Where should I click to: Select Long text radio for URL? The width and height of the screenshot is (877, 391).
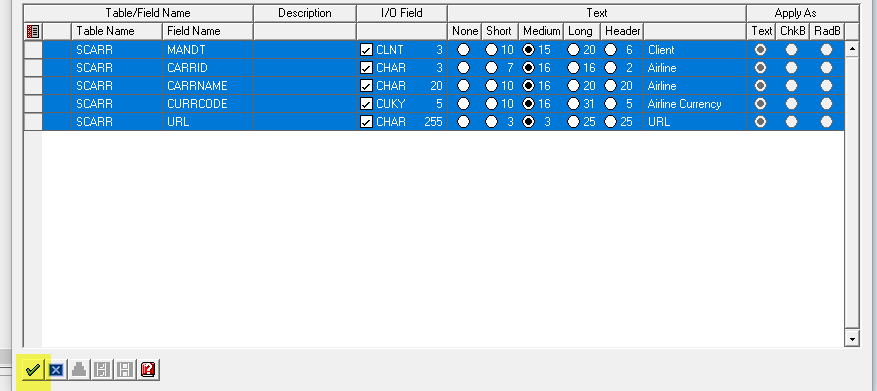click(573, 121)
